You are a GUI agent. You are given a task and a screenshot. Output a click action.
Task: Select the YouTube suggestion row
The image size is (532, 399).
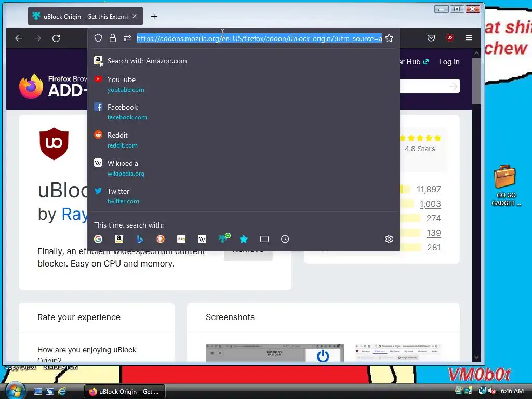[x=244, y=85]
